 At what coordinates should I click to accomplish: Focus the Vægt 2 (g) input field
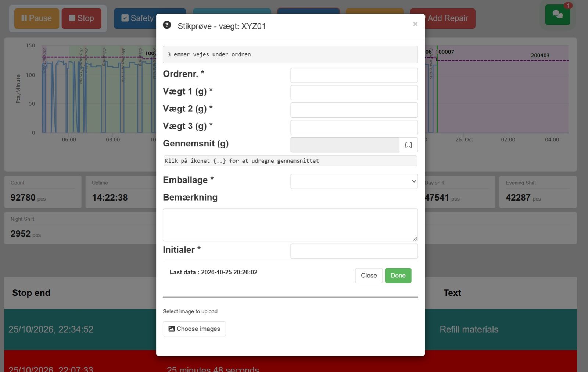(x=354, y=110)
